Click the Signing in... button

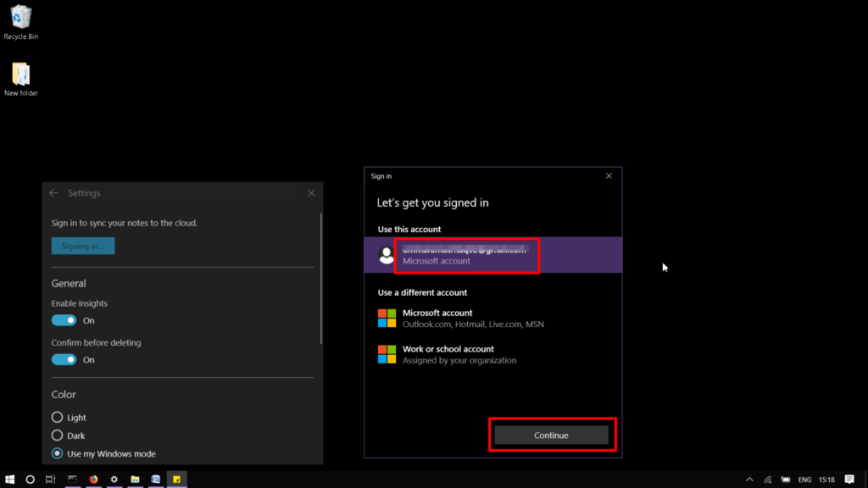[83, 247]
